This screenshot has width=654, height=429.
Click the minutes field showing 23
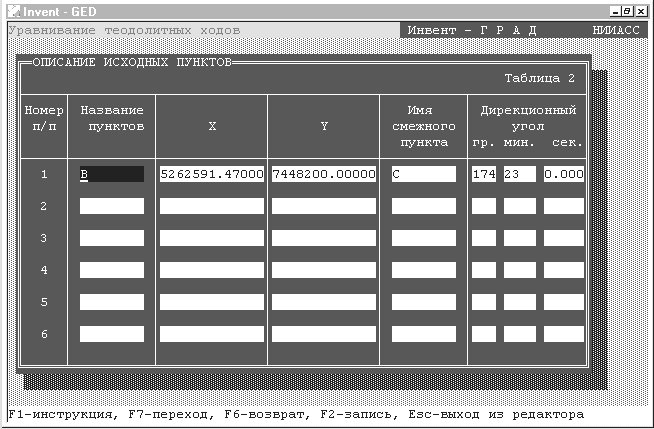[520, 174]
